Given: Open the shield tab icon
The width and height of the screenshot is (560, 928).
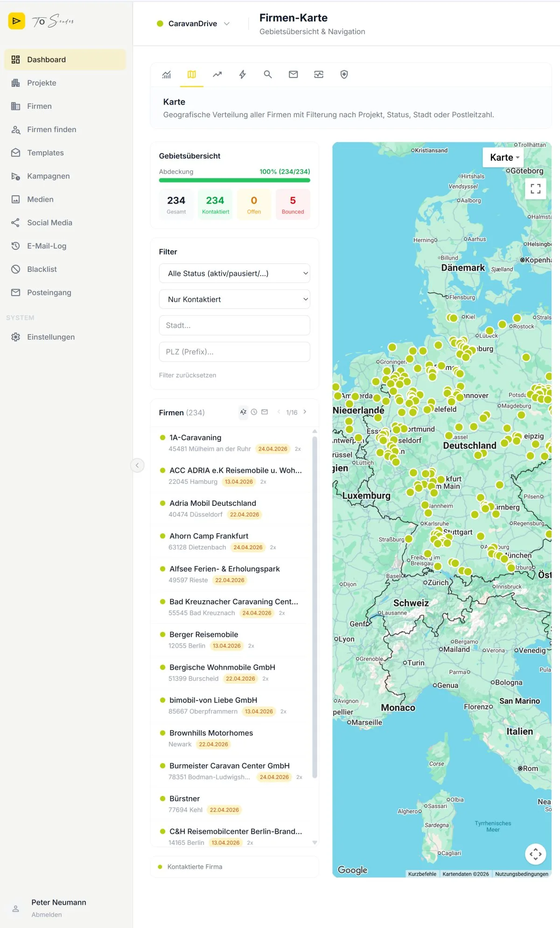Looking at the screenshot, I should [x=344, y=74].
